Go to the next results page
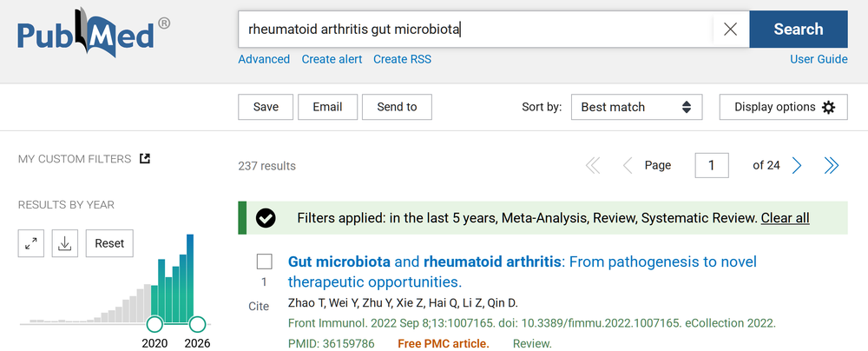This screenshot has height=351, width=868. click(x=797, y=165)
